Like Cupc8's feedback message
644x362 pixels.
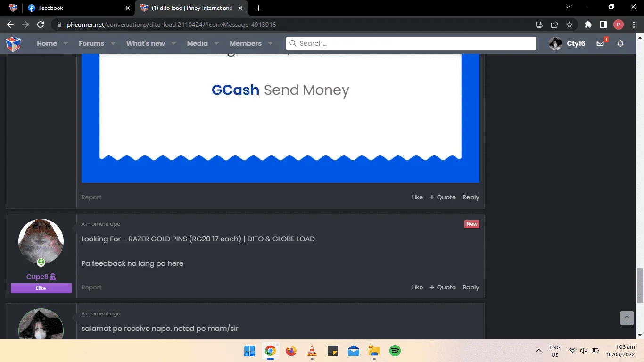[x=417, y=288]
